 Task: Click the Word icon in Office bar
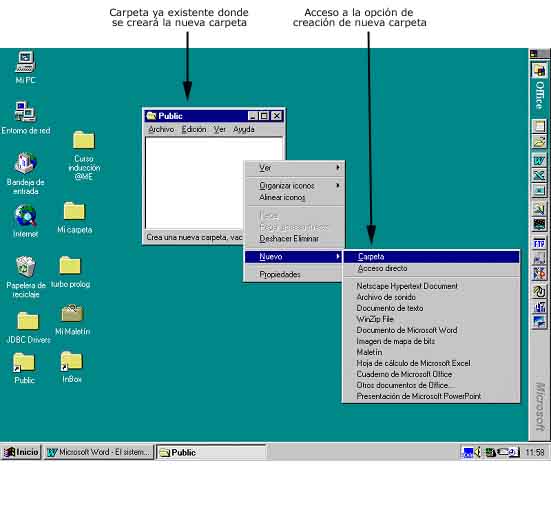tap(539, 161)
